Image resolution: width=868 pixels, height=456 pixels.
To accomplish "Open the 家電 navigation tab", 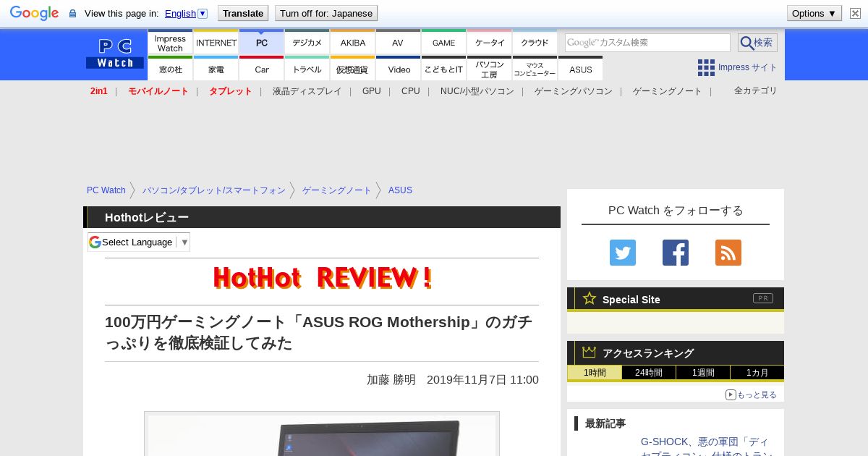I will click(216, 69).
